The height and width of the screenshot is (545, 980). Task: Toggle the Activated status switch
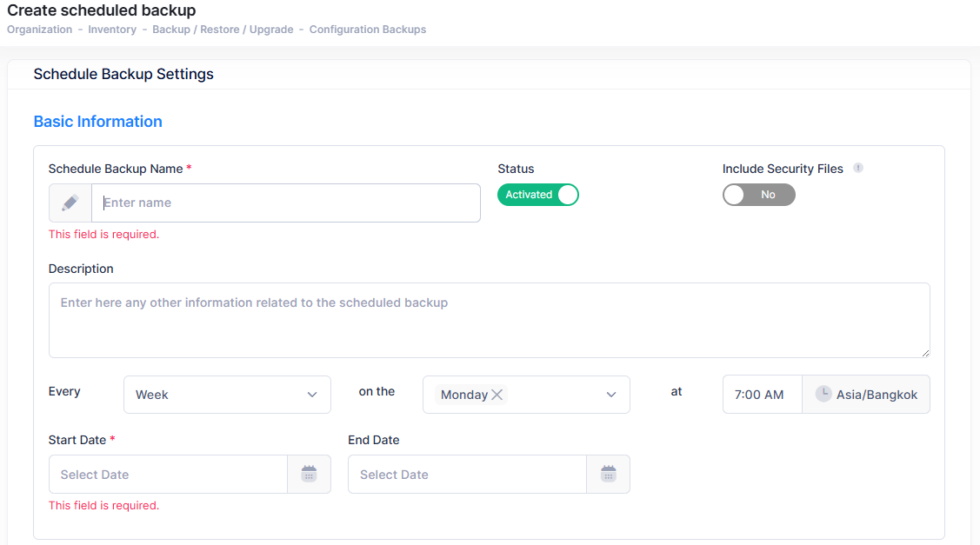(537, 195)
